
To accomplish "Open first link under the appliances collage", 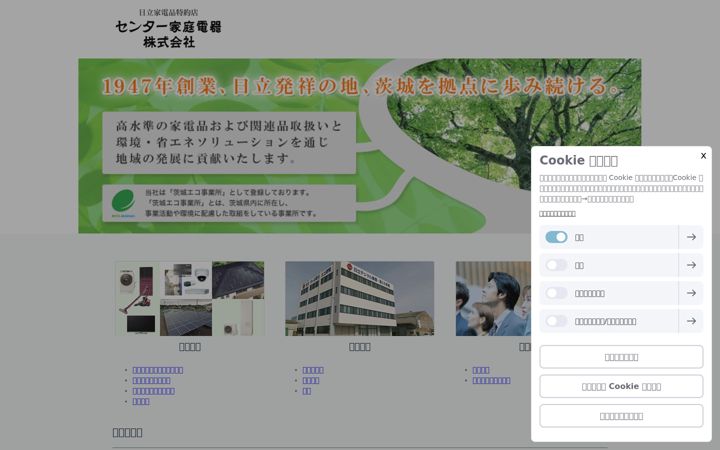I will (158, 370).
